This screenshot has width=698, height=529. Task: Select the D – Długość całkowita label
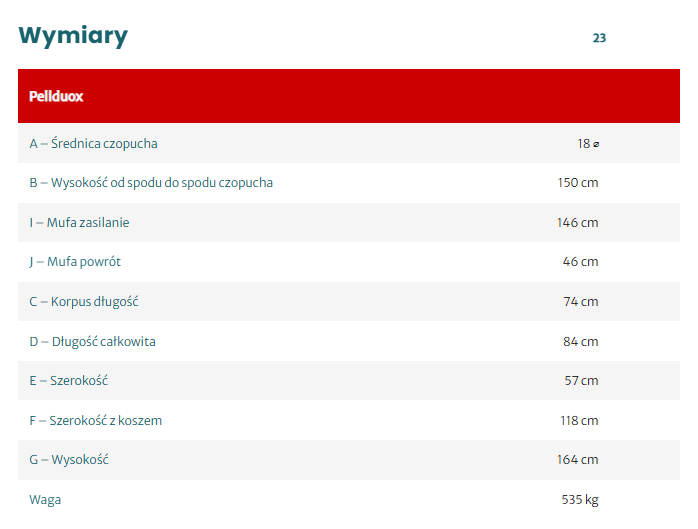tap(92, 341)
